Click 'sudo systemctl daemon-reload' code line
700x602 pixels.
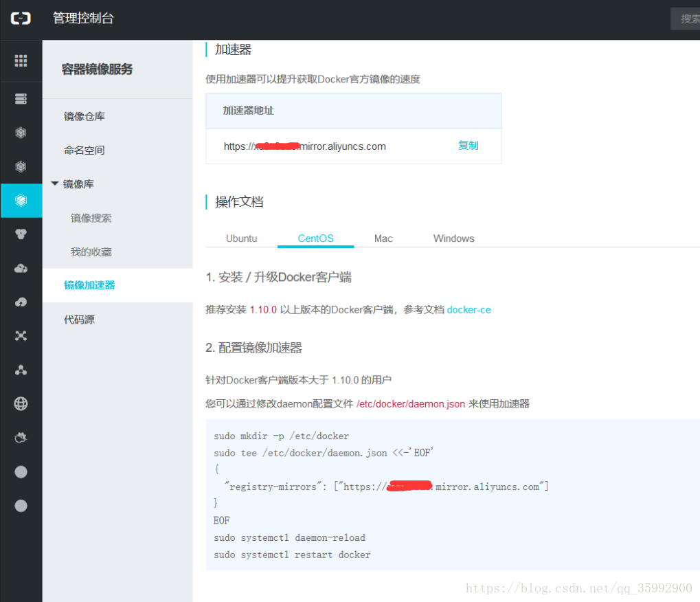289,537
